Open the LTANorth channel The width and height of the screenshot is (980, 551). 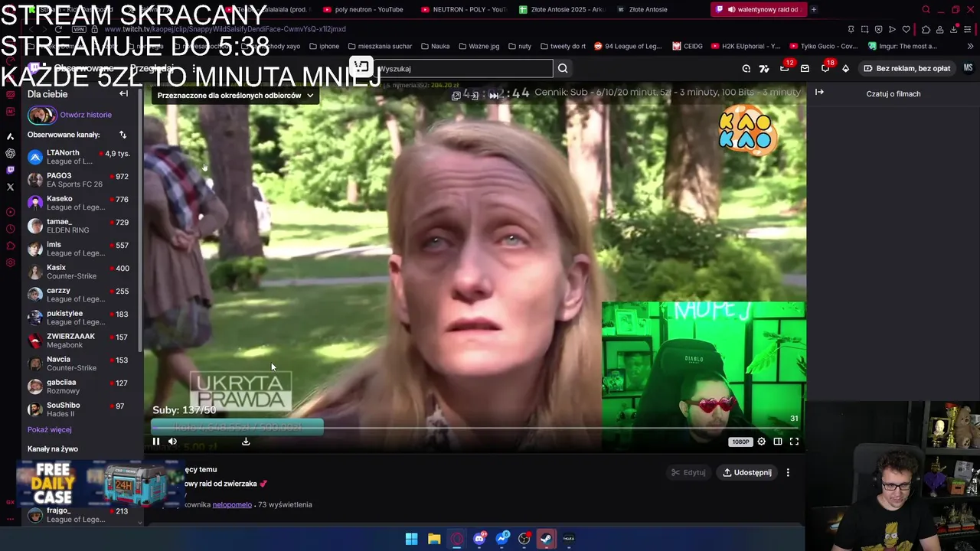(x=79, y=157)
